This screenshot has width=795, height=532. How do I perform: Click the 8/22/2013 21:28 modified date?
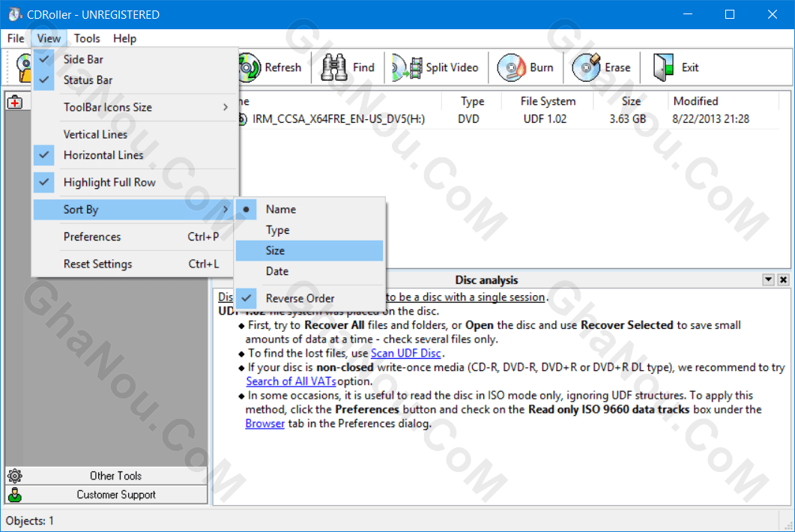(711, 119)
